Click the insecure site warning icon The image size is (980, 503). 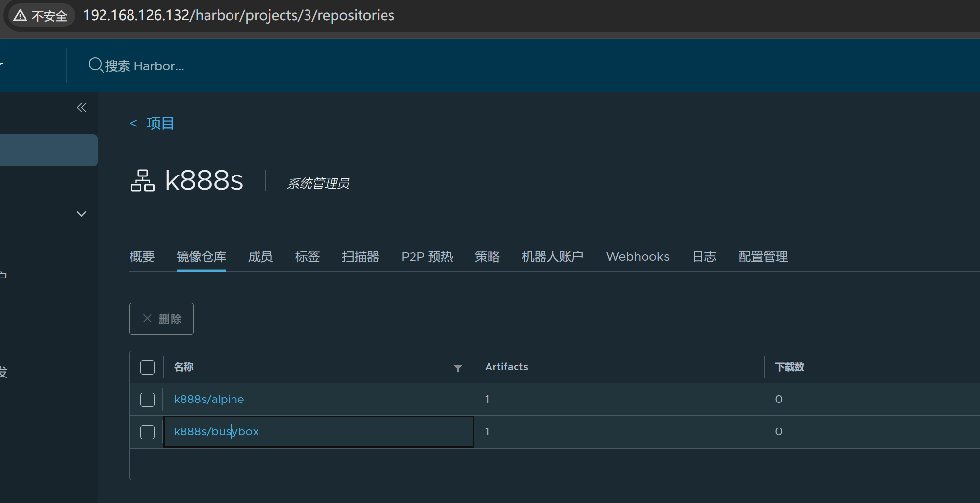(20, 16)
